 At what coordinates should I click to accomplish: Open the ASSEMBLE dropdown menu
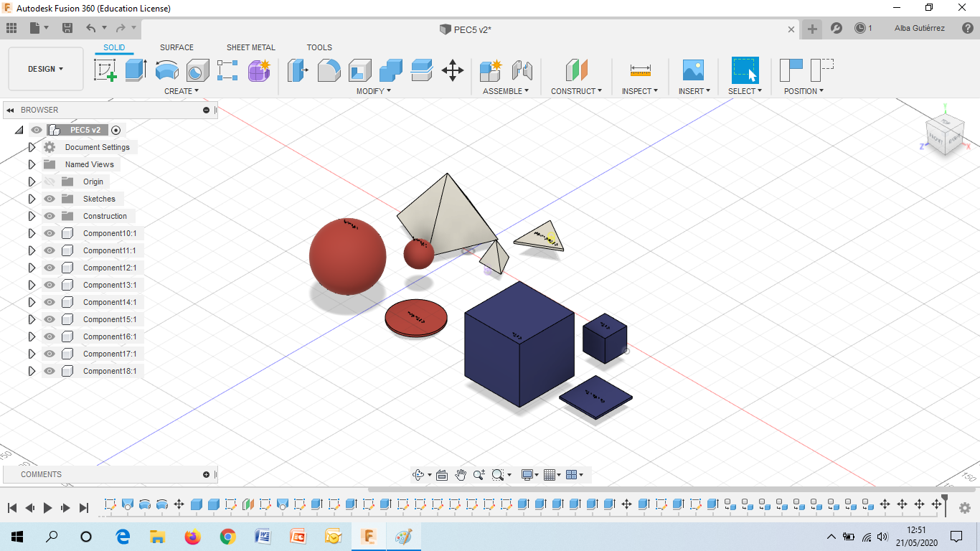[x=506, y=91]
